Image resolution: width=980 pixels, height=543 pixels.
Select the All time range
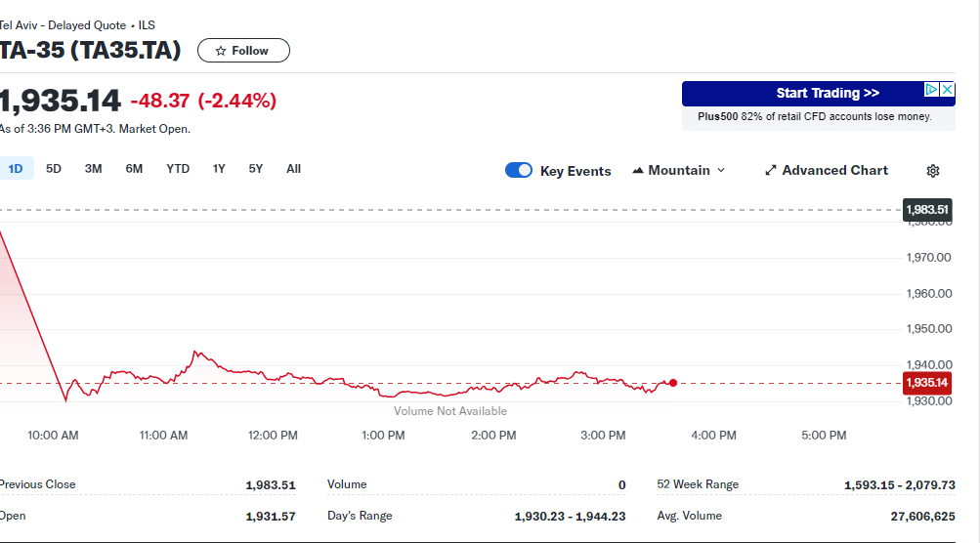(293, 169)
